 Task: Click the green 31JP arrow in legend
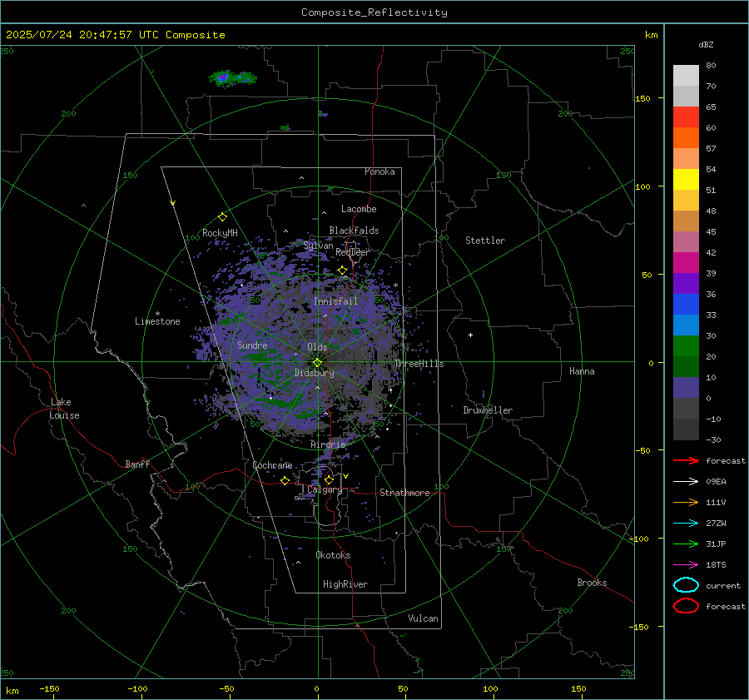coord(686,544)
